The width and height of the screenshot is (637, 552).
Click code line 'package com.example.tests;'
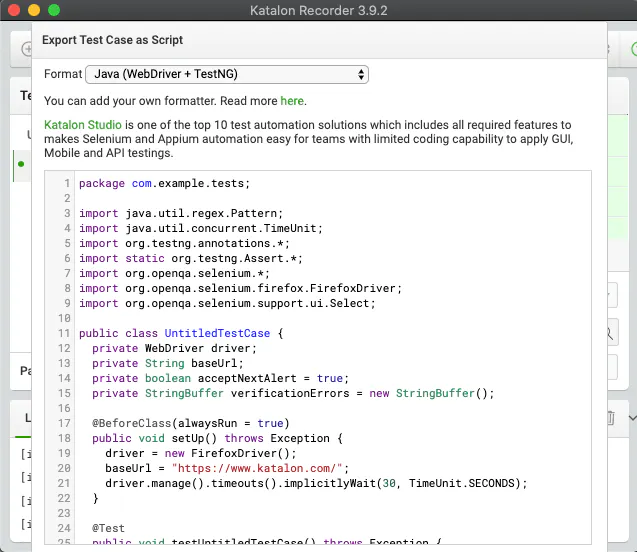pyautogui.click(x=165, y=184)
